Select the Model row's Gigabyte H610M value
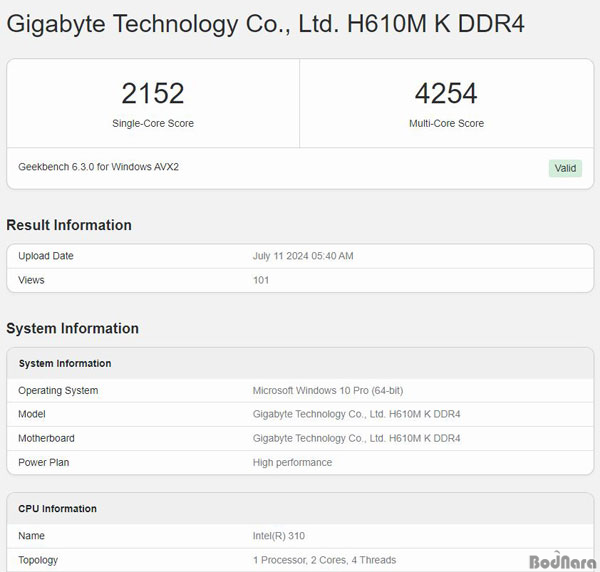Screen dimensions: 600x572 356,414
